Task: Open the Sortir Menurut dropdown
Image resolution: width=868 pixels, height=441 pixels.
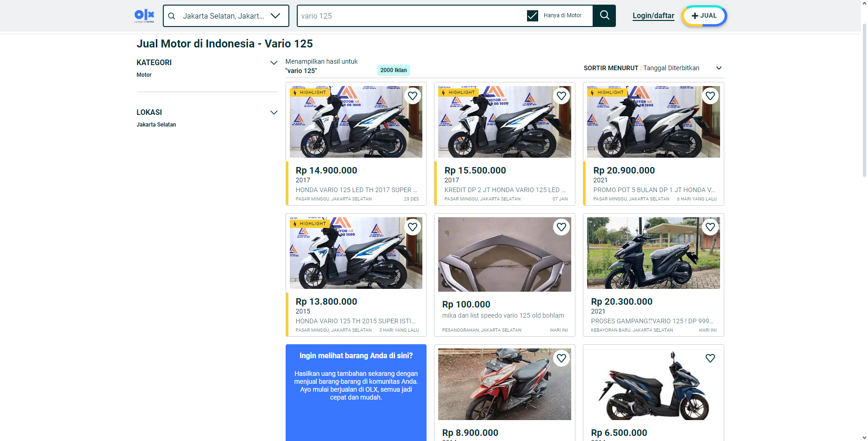Action: coord(653,68)
